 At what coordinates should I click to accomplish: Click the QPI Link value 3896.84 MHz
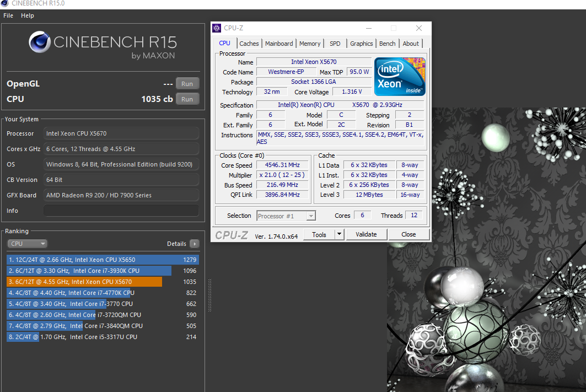click(x=283, y=195)
